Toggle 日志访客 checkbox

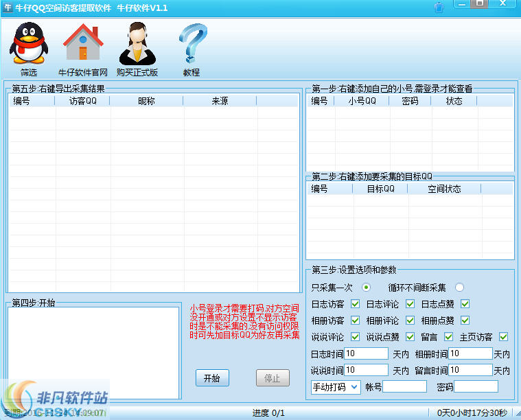point(355,304)
